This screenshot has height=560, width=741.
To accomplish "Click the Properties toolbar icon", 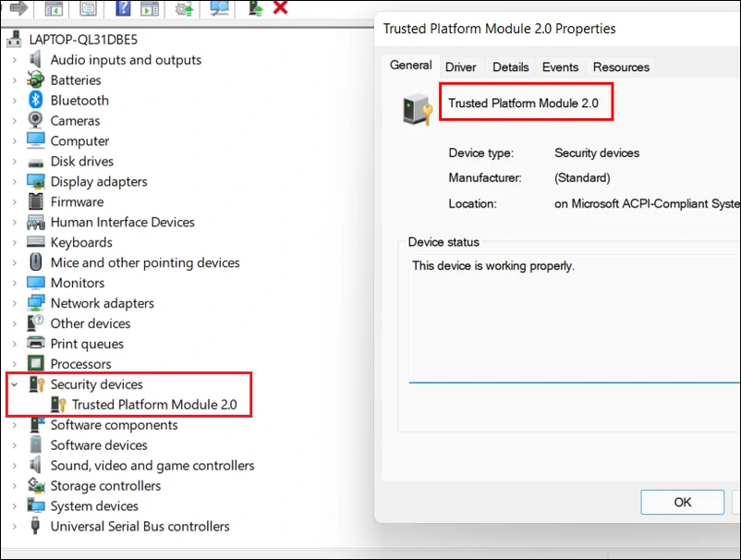I will click(89, 9).
